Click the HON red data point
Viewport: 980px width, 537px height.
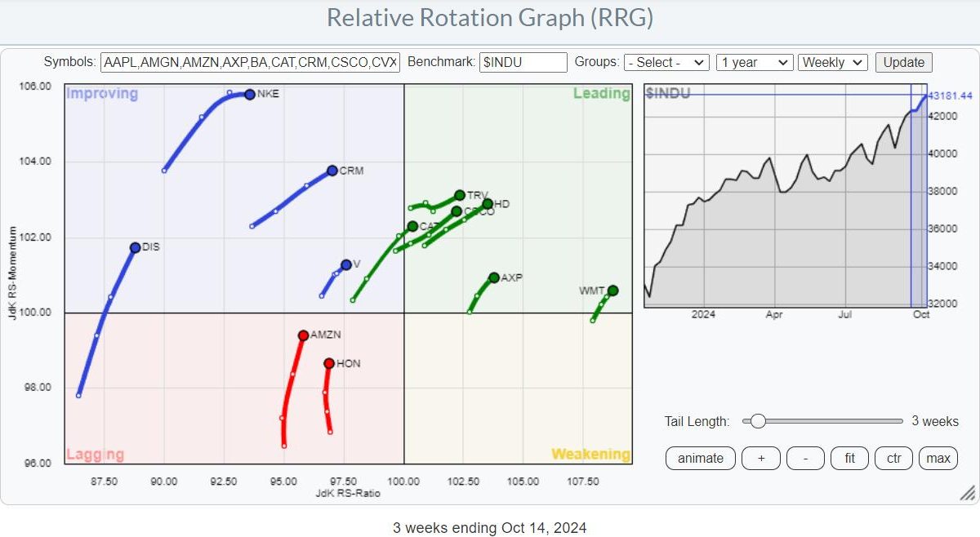tap(329, 363)
